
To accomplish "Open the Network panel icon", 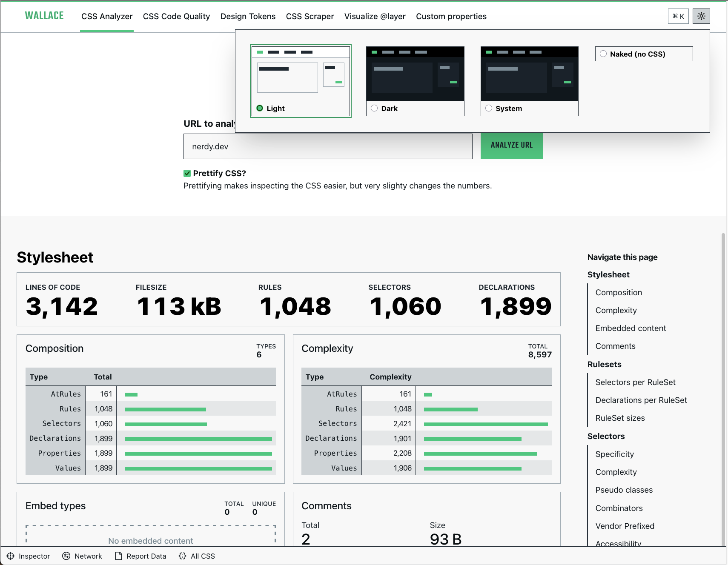I will 66,556.
